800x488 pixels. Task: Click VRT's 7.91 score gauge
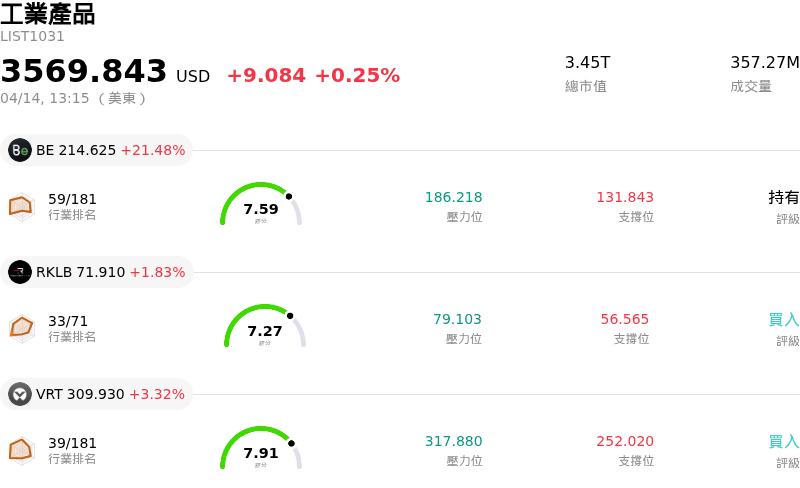pos(261,449)
